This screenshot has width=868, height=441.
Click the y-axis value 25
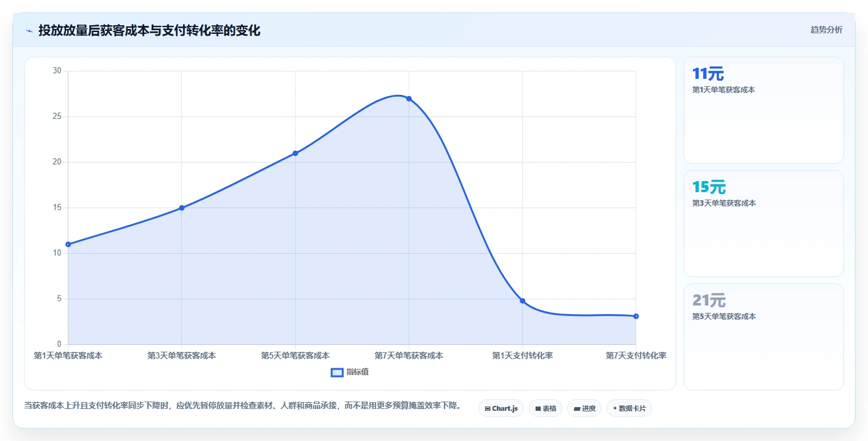click(57, 116)
